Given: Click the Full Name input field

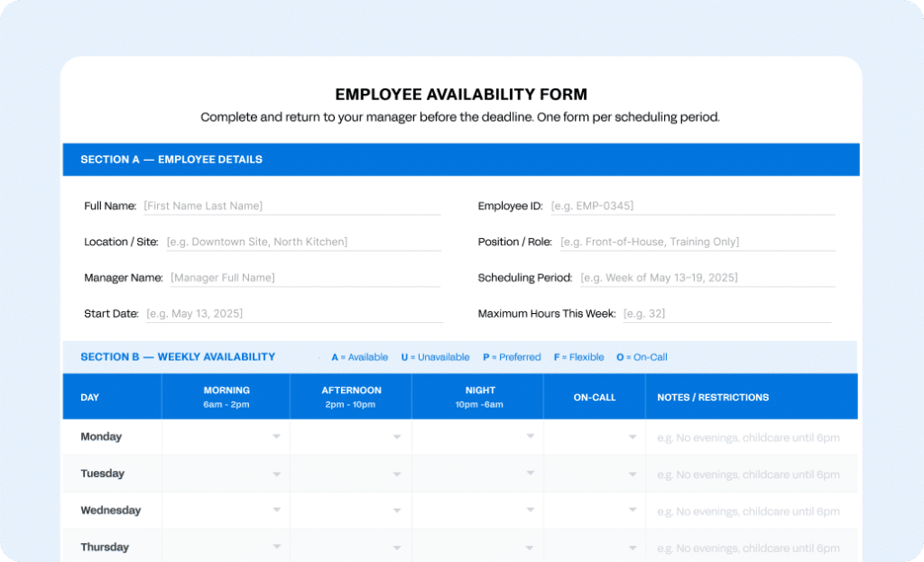Looking at the screenshot, I should (291, 207).
